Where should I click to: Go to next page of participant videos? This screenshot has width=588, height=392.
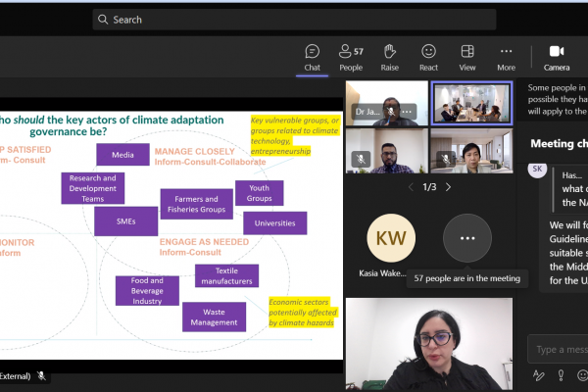(x=448, y=187)
